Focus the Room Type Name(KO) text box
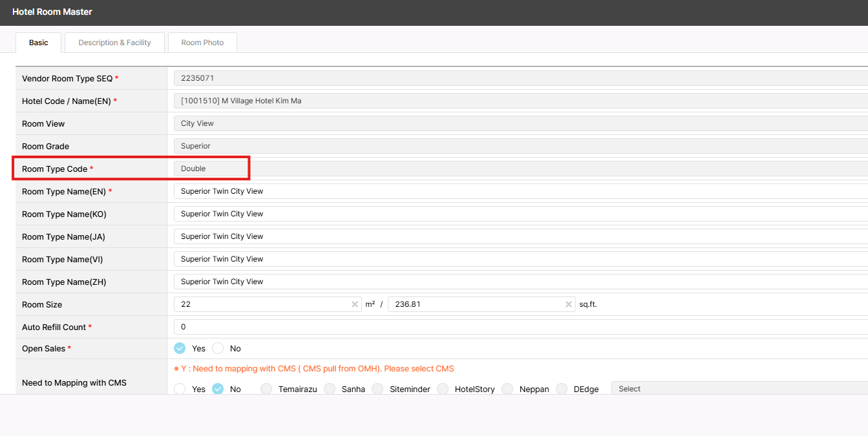The width and height of the screenshot is (868, 436). coord(517,214)
